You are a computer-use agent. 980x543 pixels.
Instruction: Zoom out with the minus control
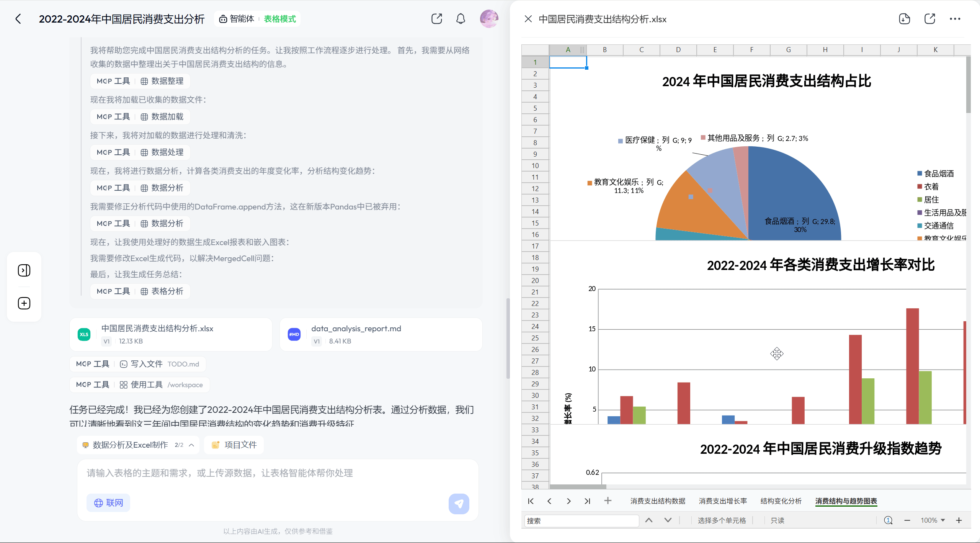pyautogui.click(x=907, y=520)
